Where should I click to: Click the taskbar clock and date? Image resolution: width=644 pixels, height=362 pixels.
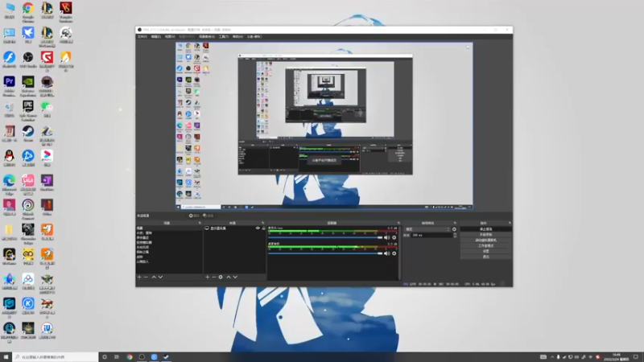[618, 357]
